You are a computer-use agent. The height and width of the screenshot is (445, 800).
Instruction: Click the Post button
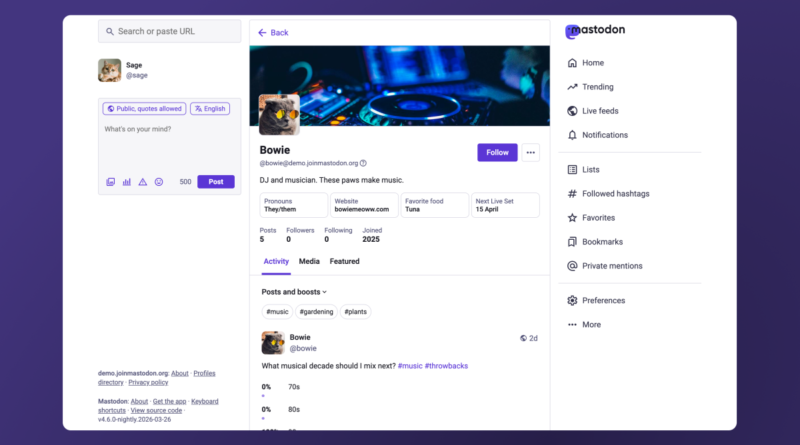[216, 182]
